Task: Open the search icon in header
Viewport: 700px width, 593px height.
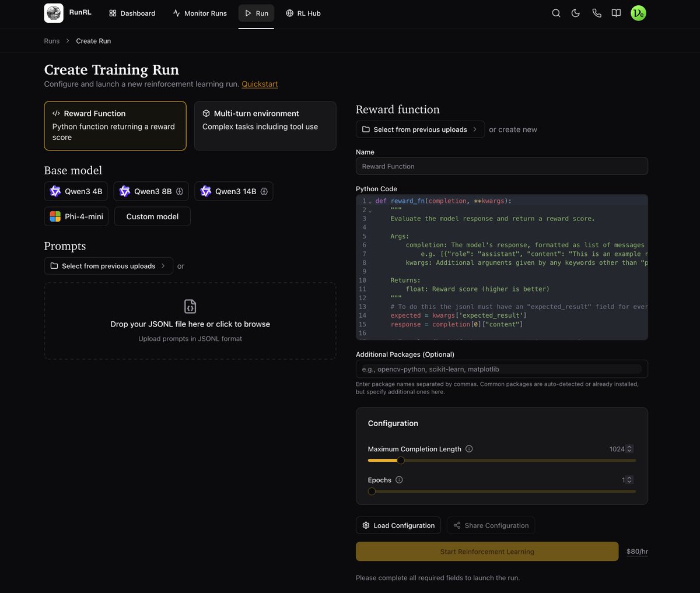Action: click(556, 13)
